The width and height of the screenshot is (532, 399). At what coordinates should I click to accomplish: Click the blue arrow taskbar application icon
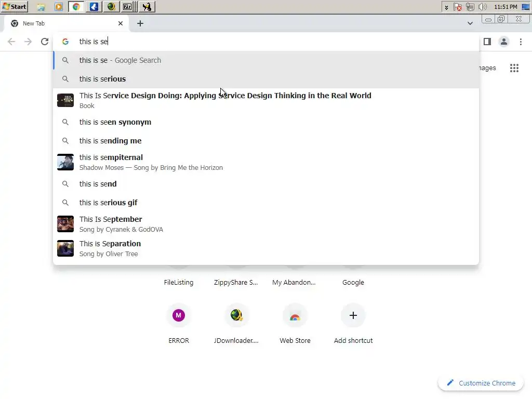pyautogui.click(x=94, y=7)
